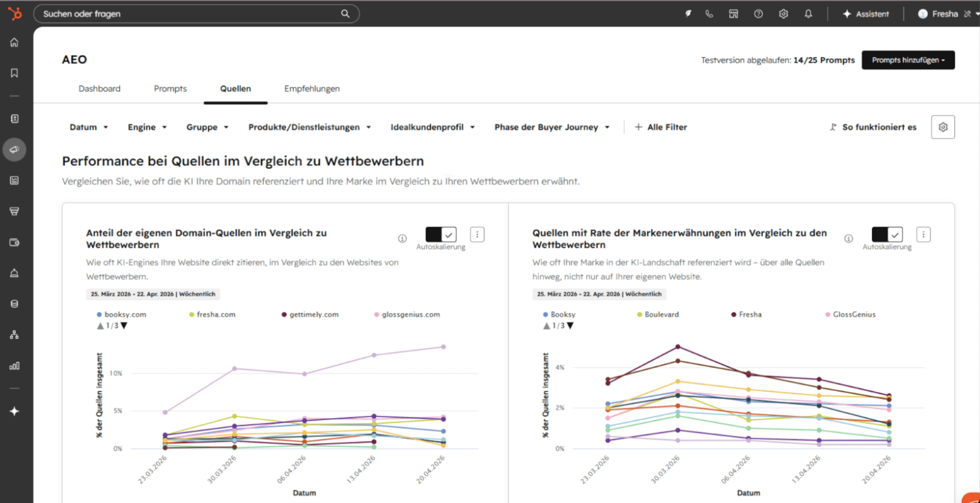Toggle Boulevard legend series

[658, 315]
